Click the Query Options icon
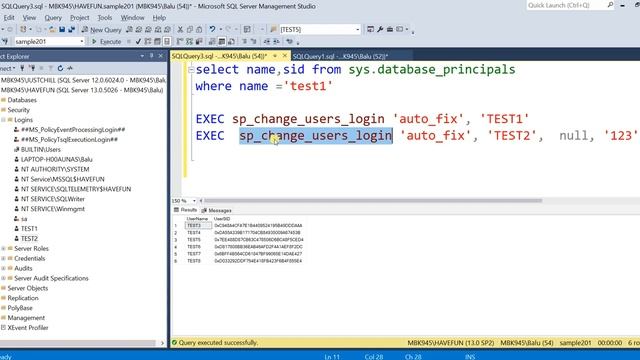Viewport: 640px width, 360px height. (x=157, y=41)
